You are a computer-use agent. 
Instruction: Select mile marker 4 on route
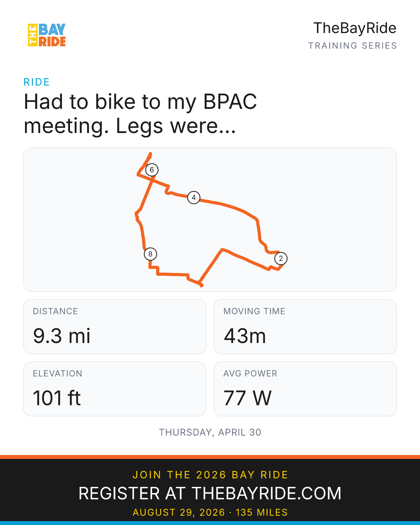pyautogui.click(x=194, y=198)
